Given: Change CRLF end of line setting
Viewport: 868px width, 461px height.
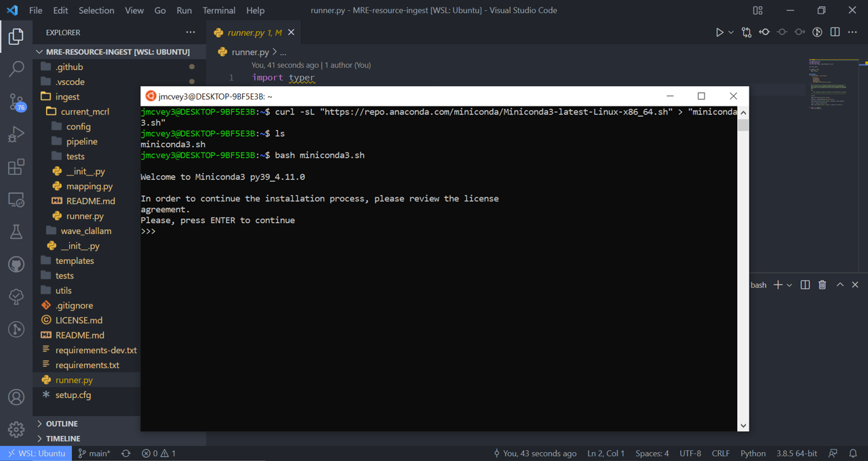Looking at the screenshot, I should coord(720,454).
